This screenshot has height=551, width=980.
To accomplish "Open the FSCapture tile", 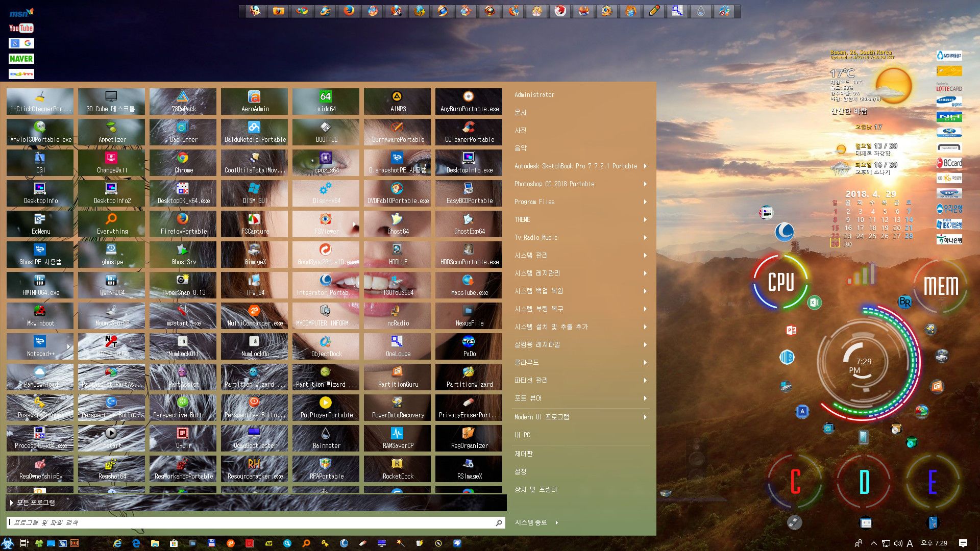I will [x=254, y=223].
